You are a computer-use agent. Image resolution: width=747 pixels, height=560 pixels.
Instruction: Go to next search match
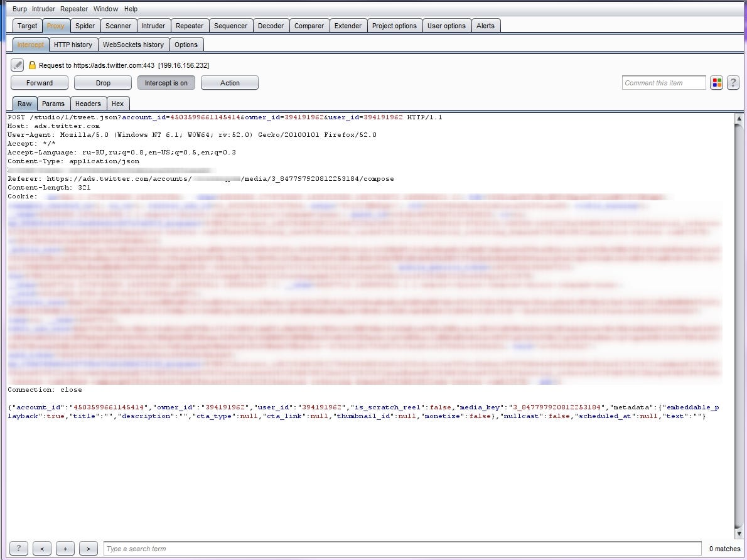(89, 549)
